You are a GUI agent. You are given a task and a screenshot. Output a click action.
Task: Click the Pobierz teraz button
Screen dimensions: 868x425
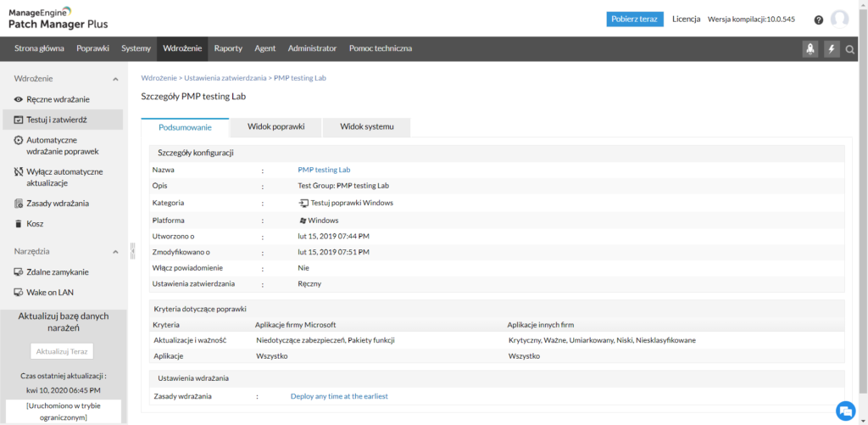[635, 20]
